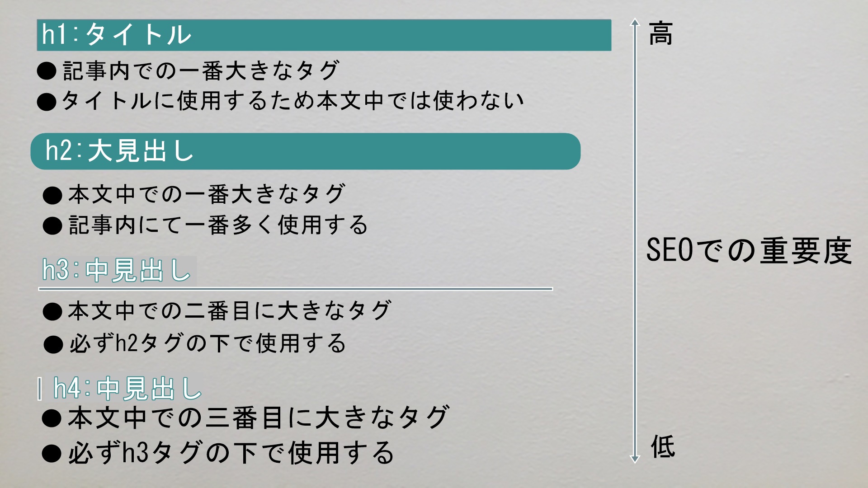Viewport: 868px width, 488px height.
Task: Click the bullet before 本文中での一番大きなタグ
Action: pyautogui.click(x=52, y=196)
